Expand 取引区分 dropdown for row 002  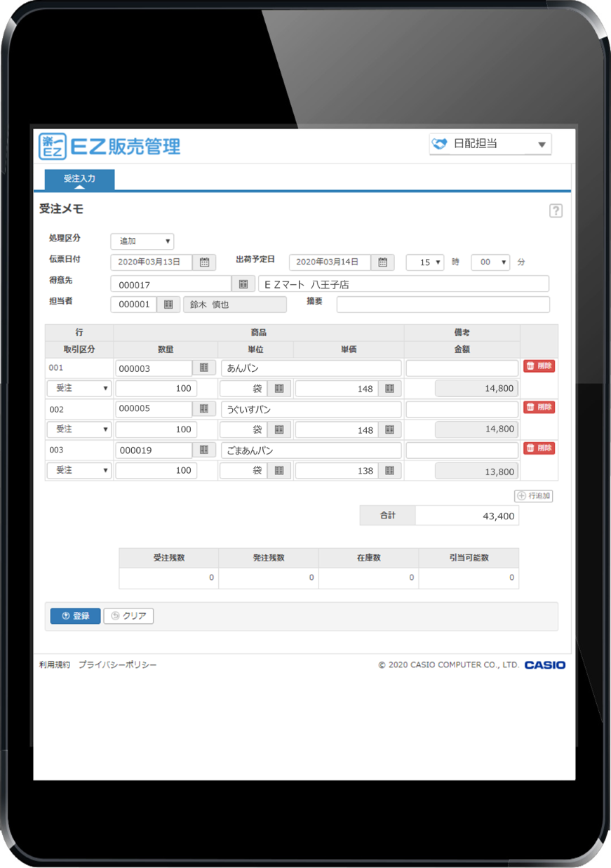click(x=79, y=429)
